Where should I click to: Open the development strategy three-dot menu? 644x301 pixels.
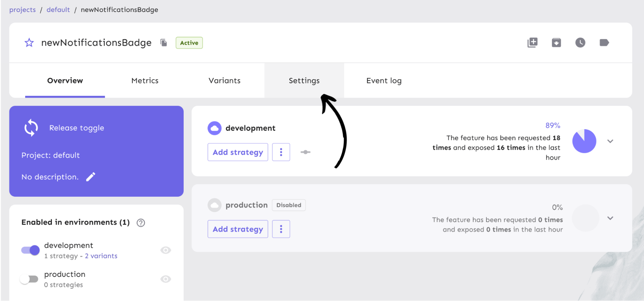point(281,152)
